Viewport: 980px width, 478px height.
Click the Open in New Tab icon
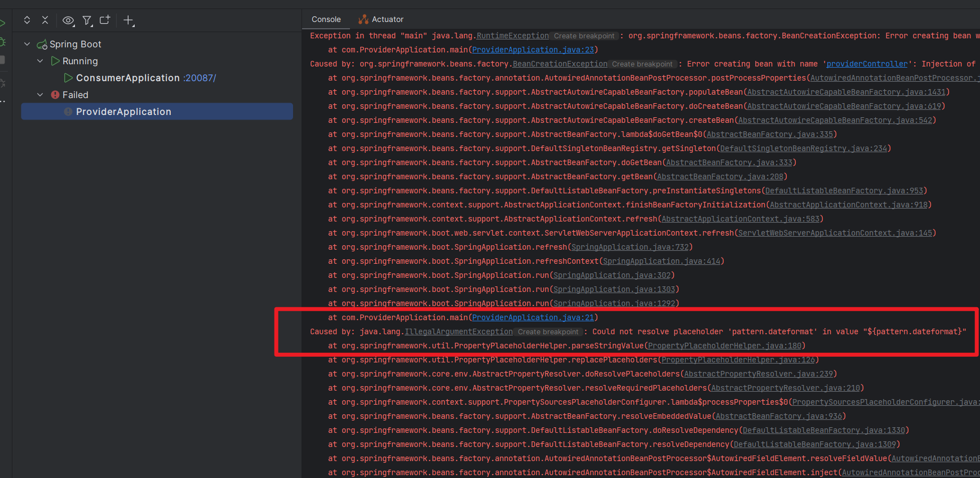coord(105,20)
